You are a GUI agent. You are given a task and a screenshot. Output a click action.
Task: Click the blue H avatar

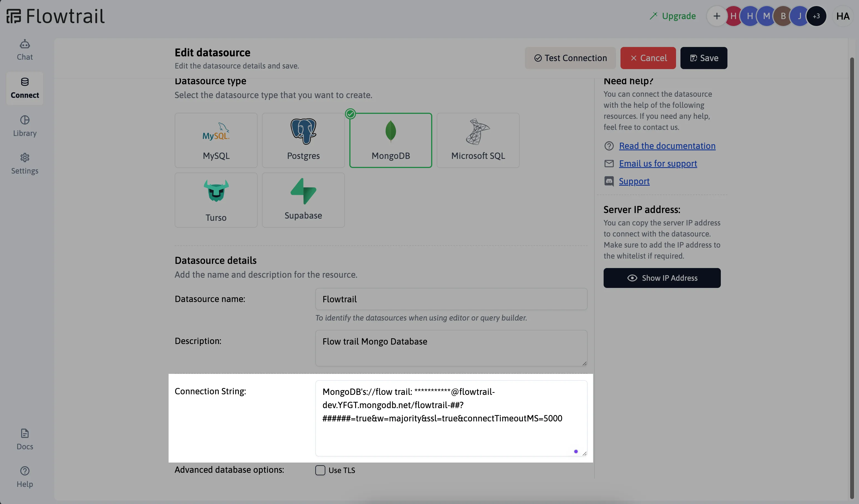[x=750, y=16]
